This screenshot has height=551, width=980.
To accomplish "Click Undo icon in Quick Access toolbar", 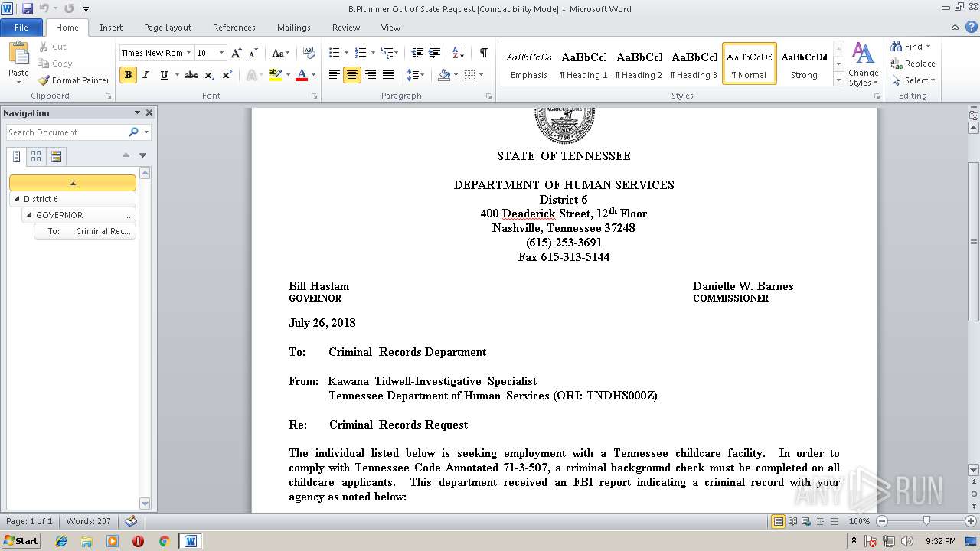I will click(x=44, y=8).
